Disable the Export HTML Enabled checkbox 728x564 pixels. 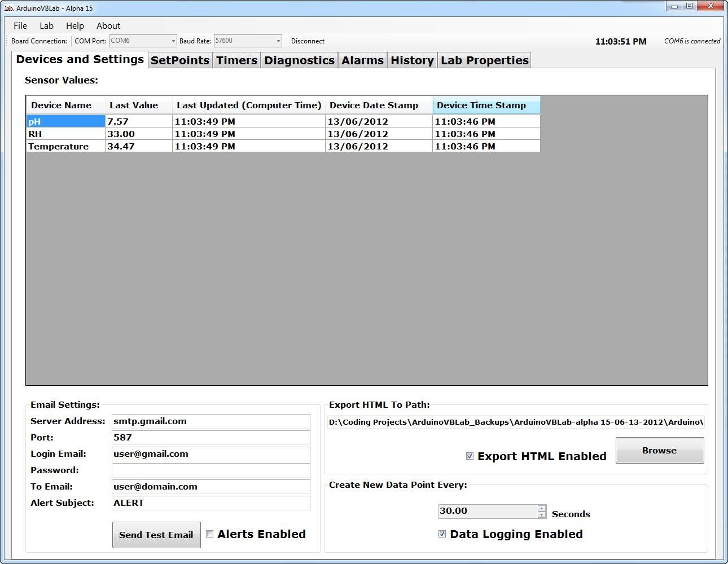point(470,456)
